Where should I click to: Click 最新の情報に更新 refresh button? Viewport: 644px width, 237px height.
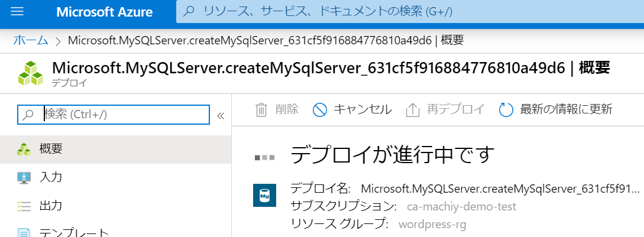[x=566, y=109]
